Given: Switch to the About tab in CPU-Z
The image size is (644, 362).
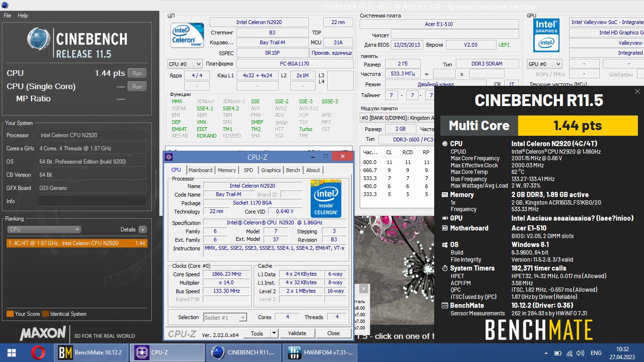Looking at the screenshot, I should tap(313, 170).
